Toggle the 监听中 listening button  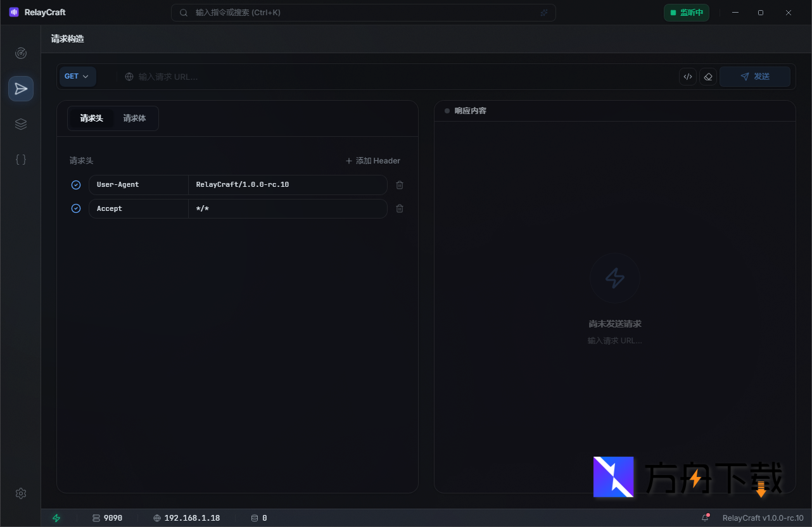[687, 12]
